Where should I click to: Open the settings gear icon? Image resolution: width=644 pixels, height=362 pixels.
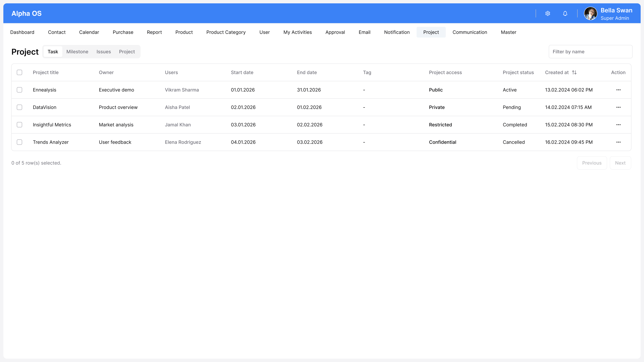tap(547, 13)
